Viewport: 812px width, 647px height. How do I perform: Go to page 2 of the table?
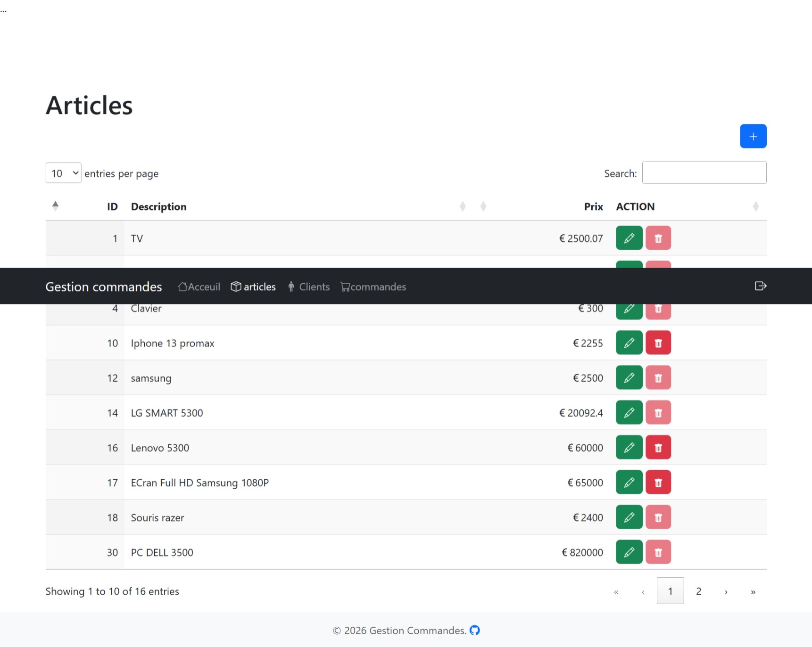[x=698, y=591]
